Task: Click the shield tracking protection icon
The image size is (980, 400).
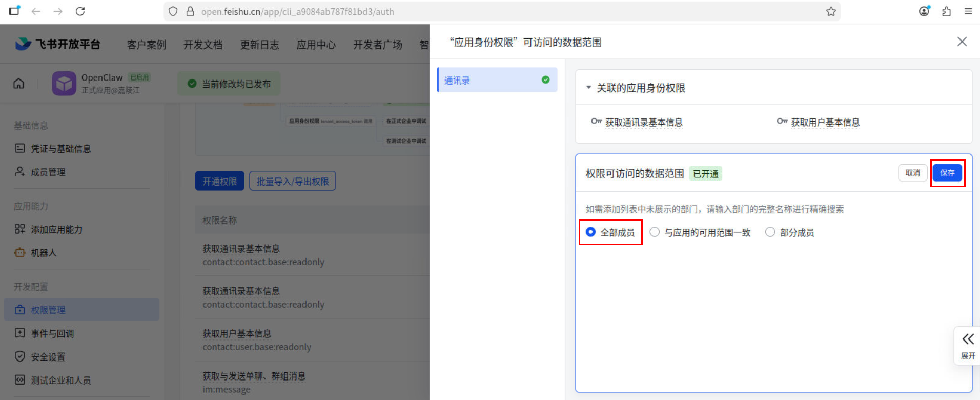Action: click(173, 11)
